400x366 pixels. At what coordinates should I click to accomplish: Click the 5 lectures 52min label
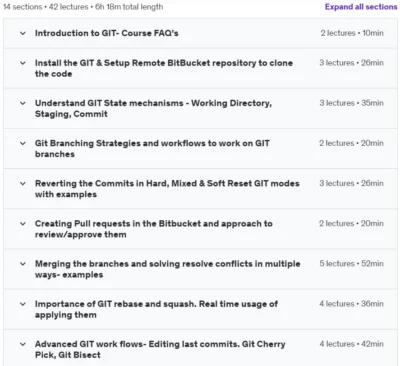click(351, 264)
